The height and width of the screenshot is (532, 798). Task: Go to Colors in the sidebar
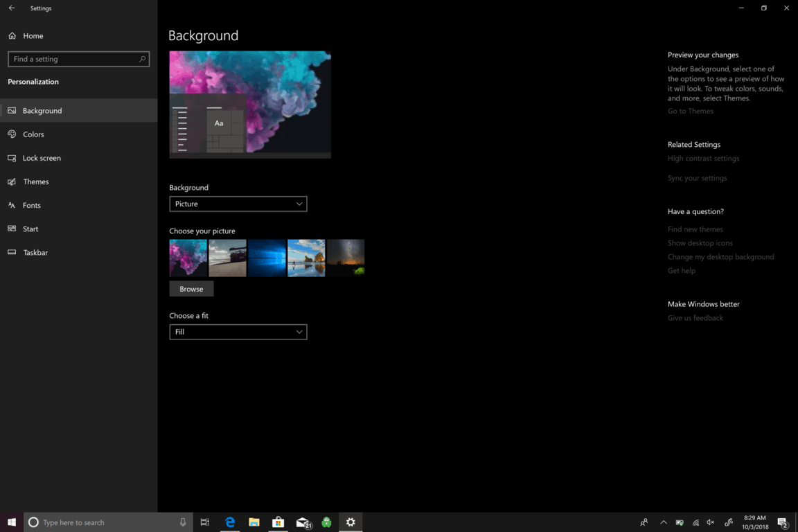tap(33, 134)
